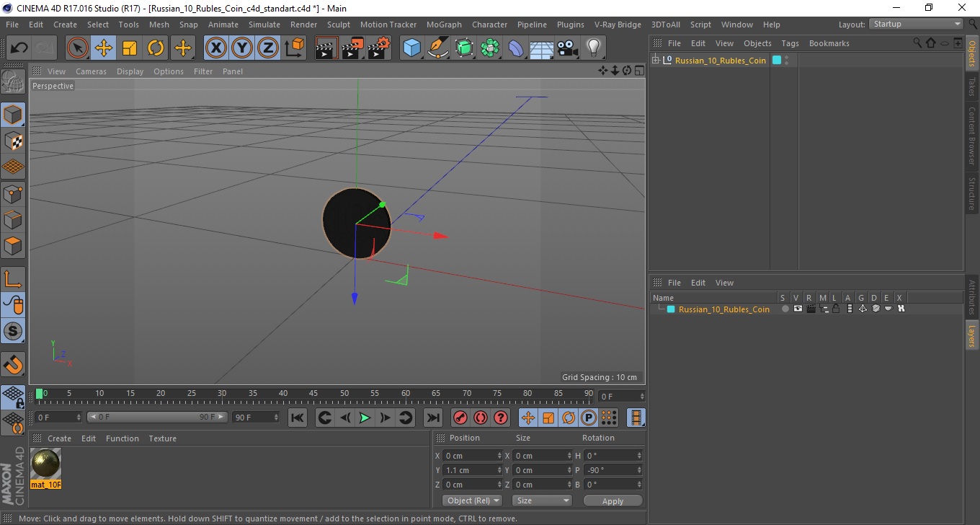Toggle X axis lock
980x525 pixels.
click(216, 48)
